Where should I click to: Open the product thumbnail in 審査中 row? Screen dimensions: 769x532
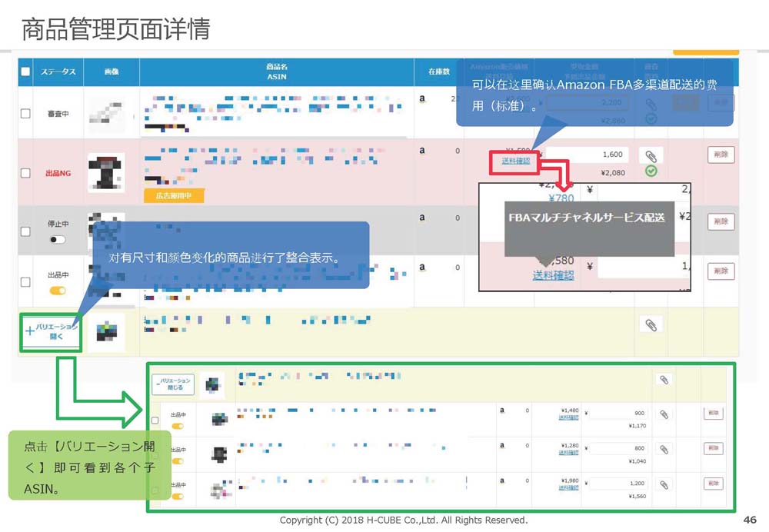point(106,113)
